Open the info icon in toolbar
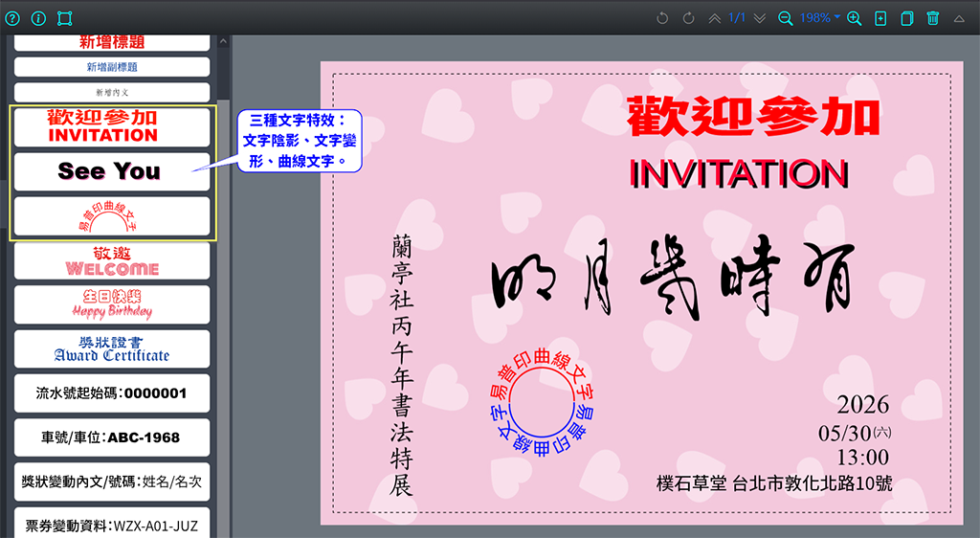 point(38,18)
